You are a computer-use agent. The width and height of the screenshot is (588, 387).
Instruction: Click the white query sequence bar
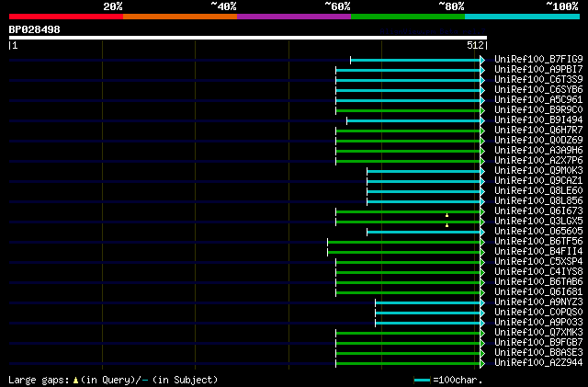(248, 38)
